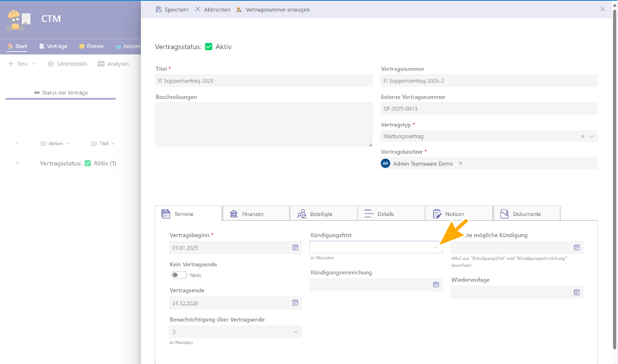The image size is (618, 364).
Task: Open the Vertragstyp dropdown
Action: pyautogui.click(x=591, y=137)
